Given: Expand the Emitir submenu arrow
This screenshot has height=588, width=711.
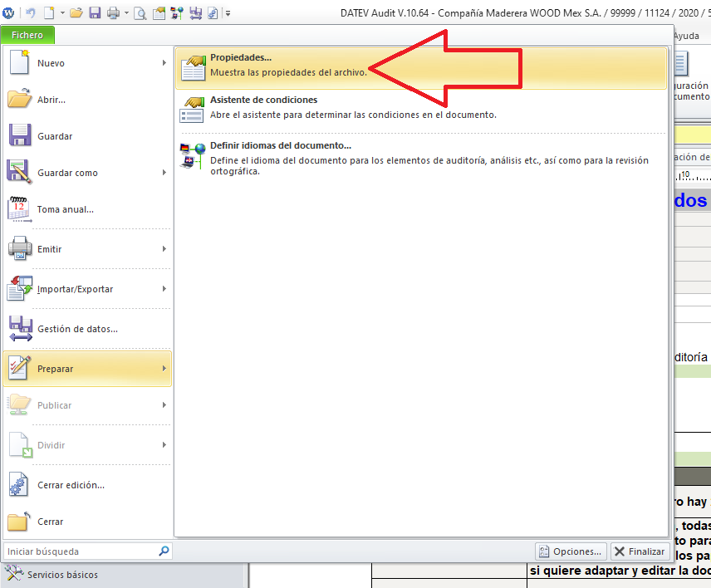Looking at the screenshot, I should coord(164,249).
